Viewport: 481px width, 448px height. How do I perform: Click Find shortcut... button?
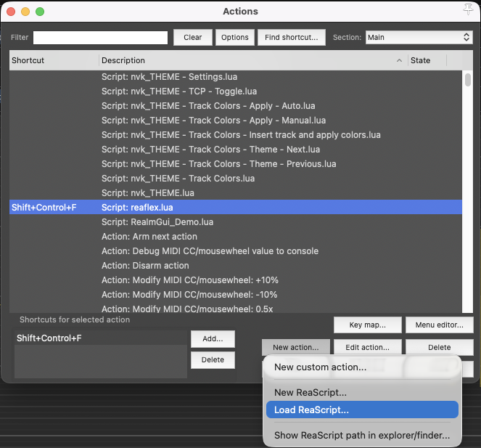coord(292,38)
